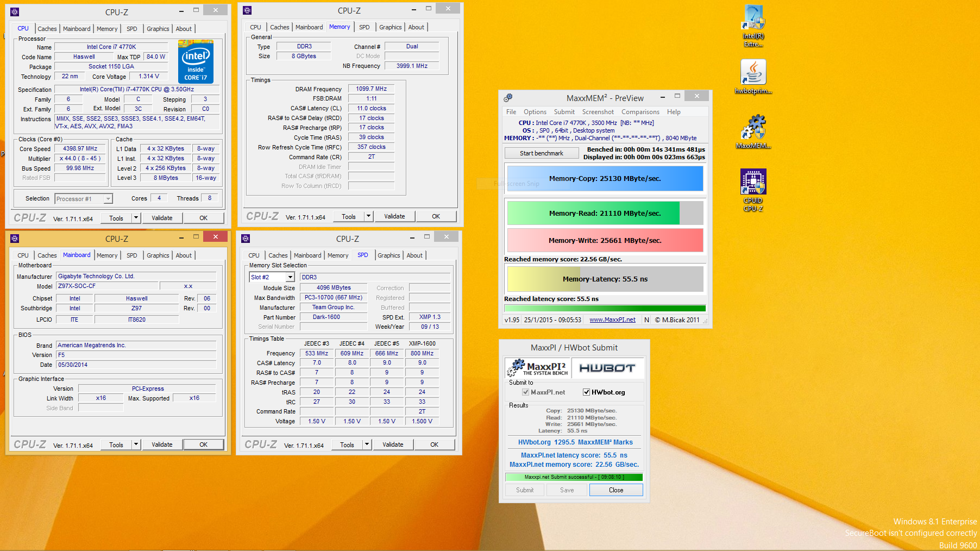This screenshot has height=551, width=980.
Task: Open Tools dropdown arrow in Mainboard tab window
Action: (136, 444)
